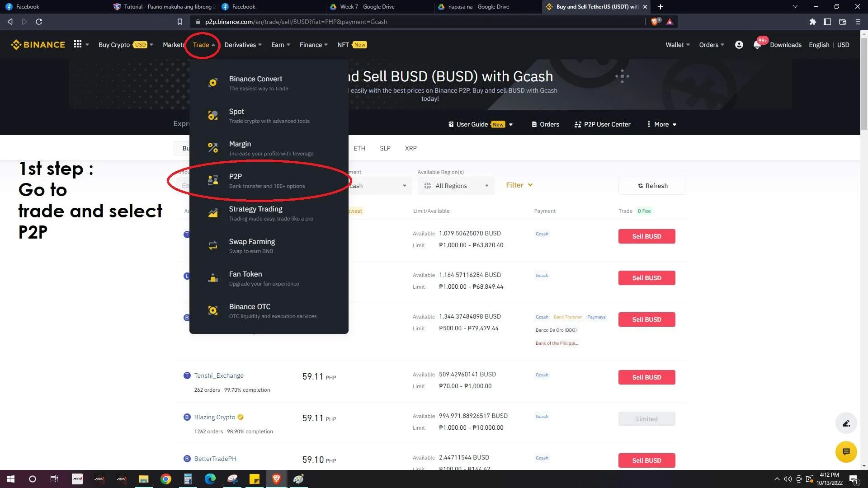868x488 pixels.
Task: Click the Binance logo
Action: click(x=38, y=45)
